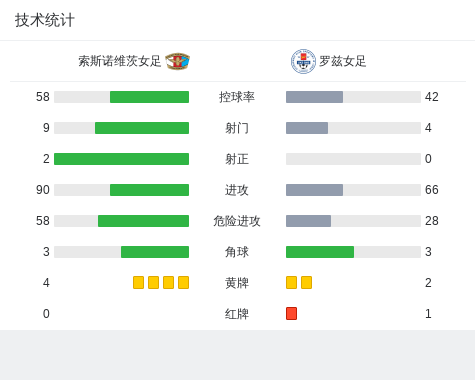The height and width of the screenshot is (380, 475).
Task: Click the red card icon for 罗兹女足
Action: tap(291, 313)
